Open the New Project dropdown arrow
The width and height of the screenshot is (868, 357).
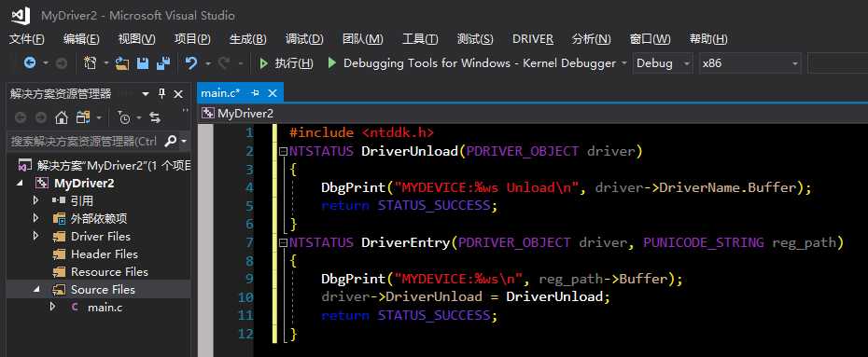pos(105,63)
